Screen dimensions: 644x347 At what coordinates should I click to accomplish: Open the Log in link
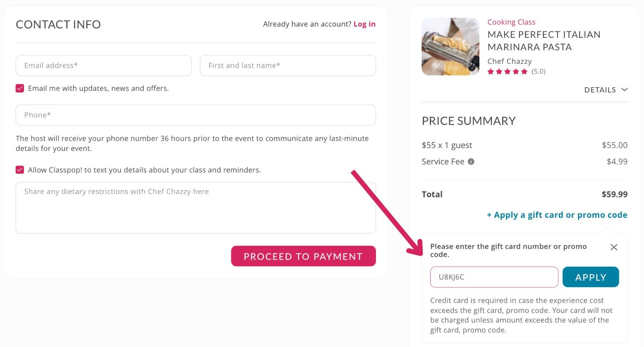[364, 24]
